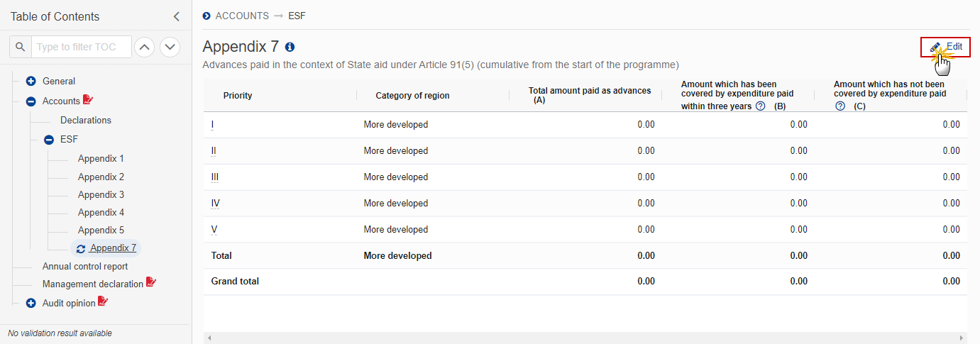Image resolution: width=980 pixels, height=344 pixels.
Task: Expand the General tree node
Action: 31,82
